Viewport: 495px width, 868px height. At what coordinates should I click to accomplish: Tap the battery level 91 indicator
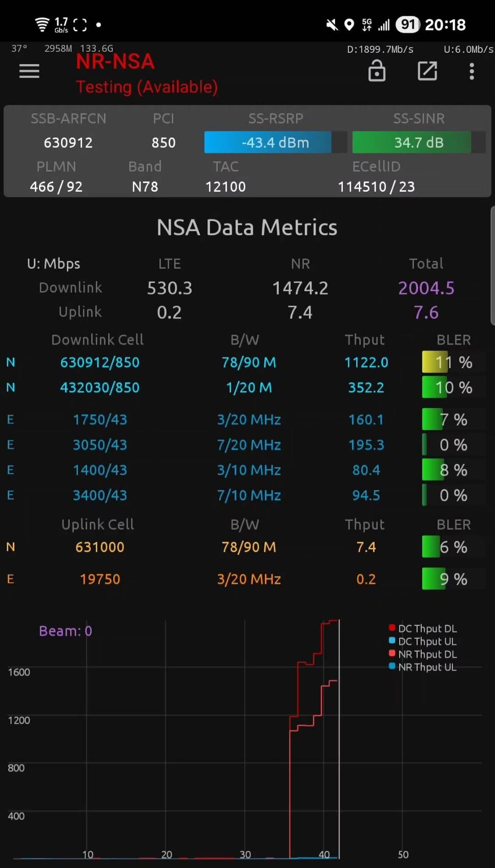point(408,25)
